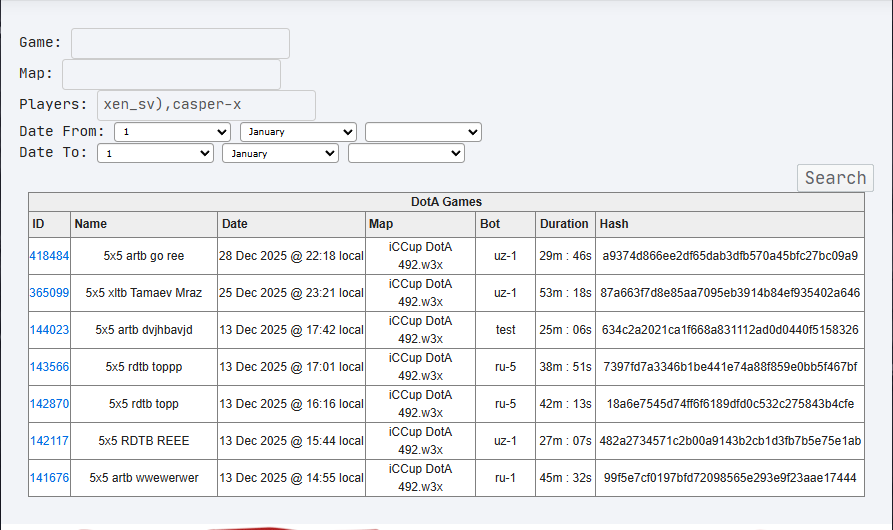Open the Date From year dropdown
This screenshot has height=530, width=893.
423,132
